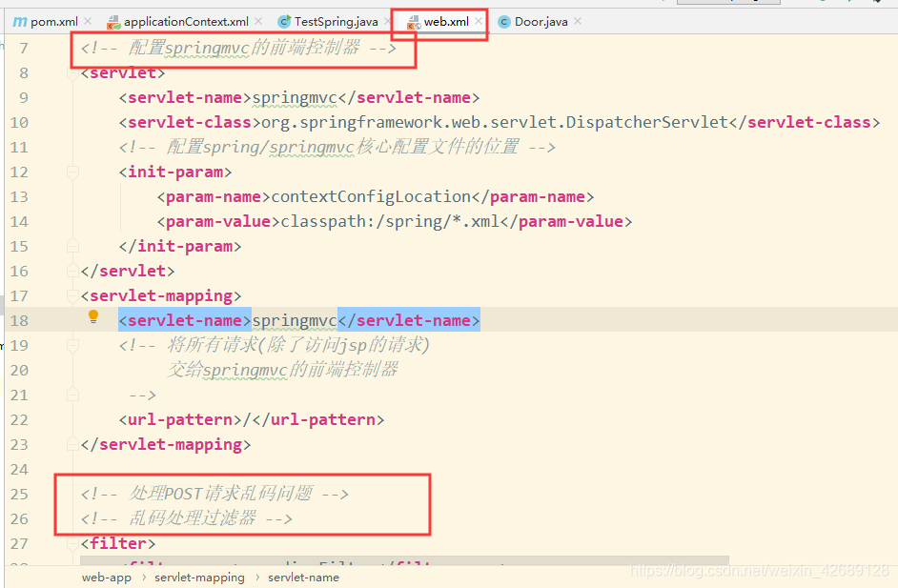Image resolution: width=898 pixels, height=588 pixels.
Task: Collapse the comment fold on line 19
Action: coord(72,345)
